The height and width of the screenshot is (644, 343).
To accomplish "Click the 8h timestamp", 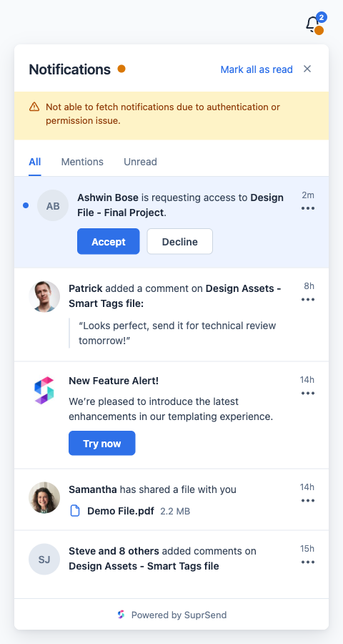I will click(309, 286).
